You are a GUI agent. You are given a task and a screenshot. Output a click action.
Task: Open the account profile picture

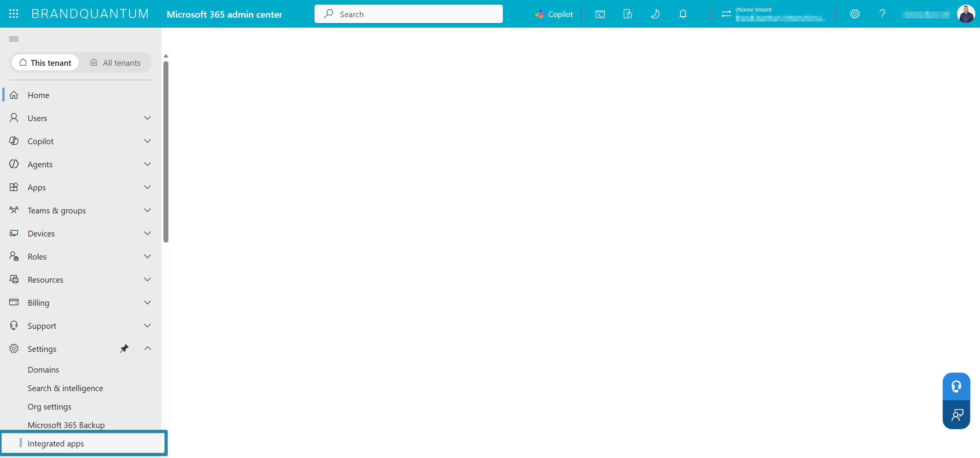966,14
